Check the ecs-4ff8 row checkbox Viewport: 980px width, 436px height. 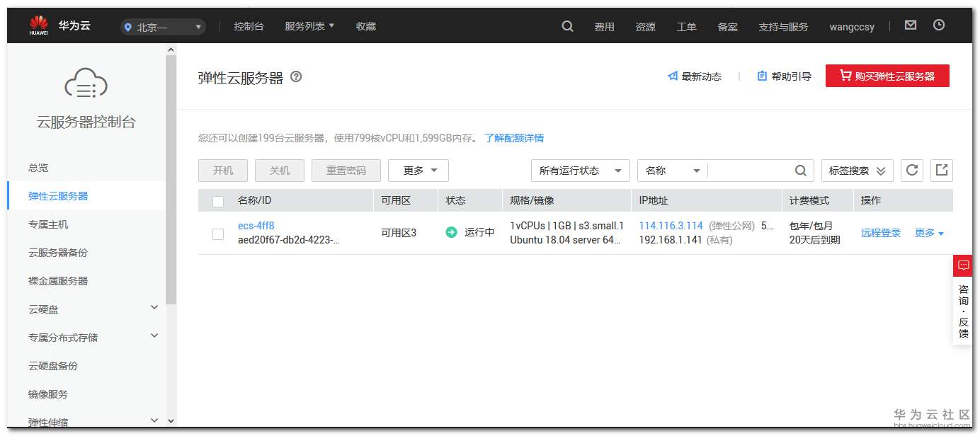coord(218,234)
